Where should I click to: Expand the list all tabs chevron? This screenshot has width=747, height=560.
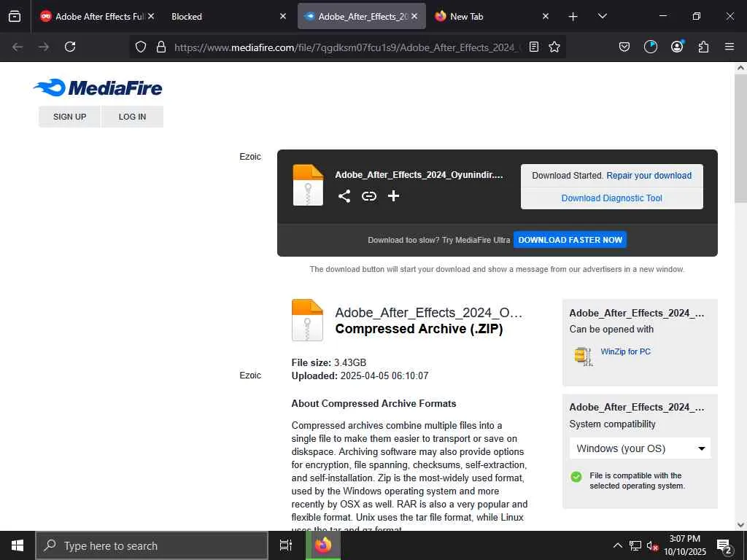tap(602, 16)
